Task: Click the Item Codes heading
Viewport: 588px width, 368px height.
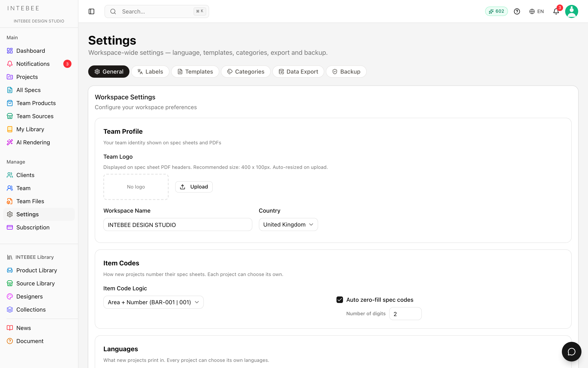Action: [x=121, y=263]
